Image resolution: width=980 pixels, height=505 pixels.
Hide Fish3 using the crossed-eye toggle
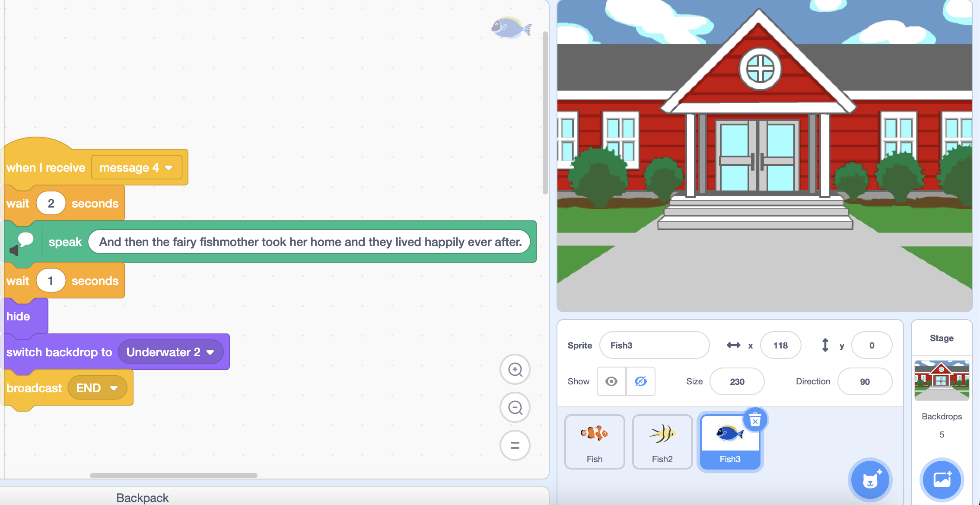640,381
